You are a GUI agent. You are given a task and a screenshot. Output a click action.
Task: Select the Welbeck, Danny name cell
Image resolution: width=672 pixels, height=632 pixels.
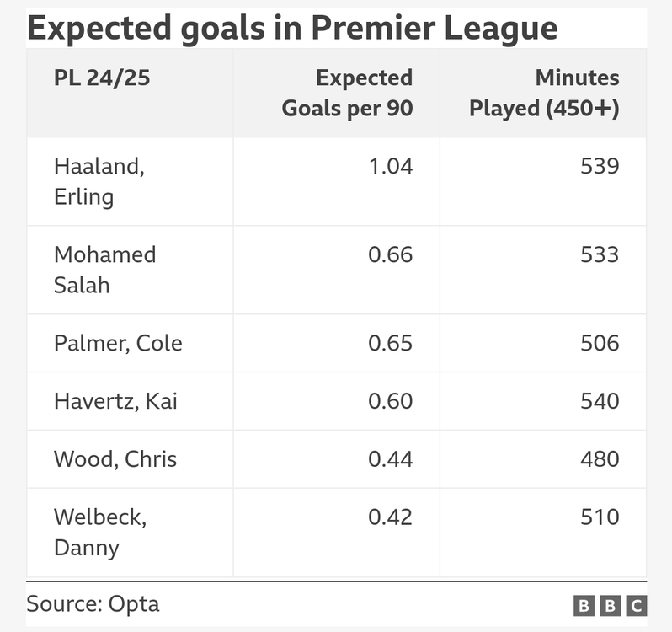tap(130, 533)
